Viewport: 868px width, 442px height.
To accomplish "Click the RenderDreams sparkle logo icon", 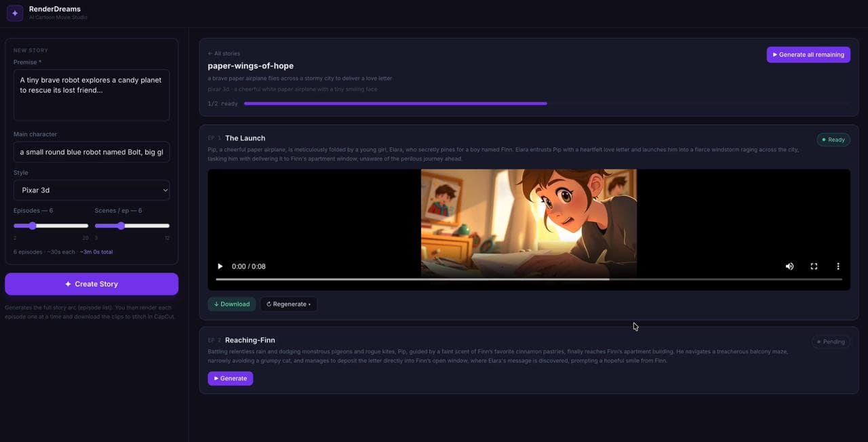I will (15, 13).
